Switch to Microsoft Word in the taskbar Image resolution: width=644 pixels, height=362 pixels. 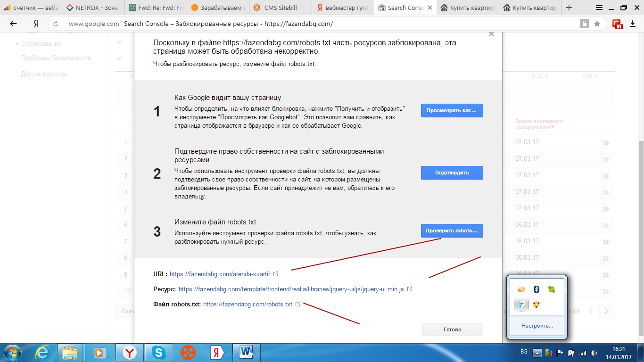point(247,353)
